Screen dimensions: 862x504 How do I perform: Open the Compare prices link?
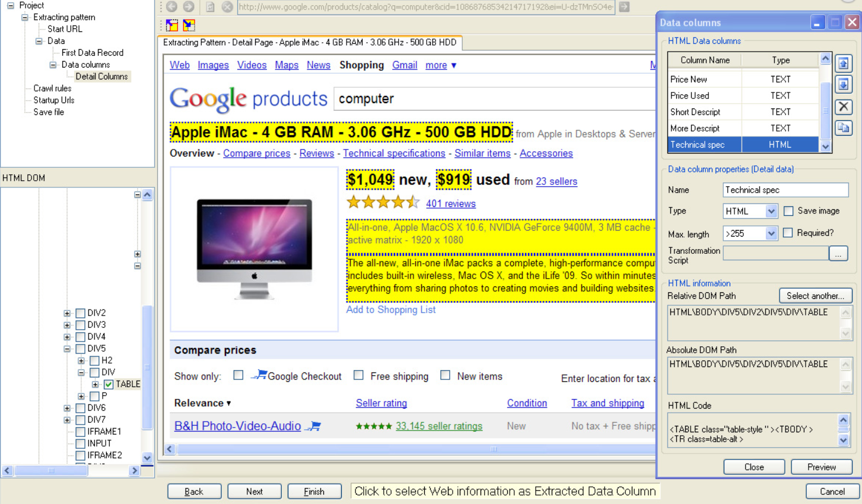click(x=257, y=153)
